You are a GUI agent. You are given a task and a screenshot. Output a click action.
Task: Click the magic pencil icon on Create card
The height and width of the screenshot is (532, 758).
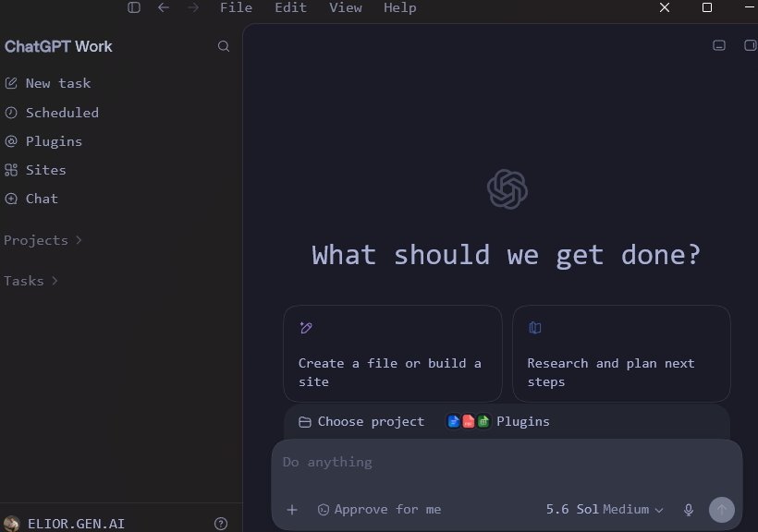click(306, 328)
